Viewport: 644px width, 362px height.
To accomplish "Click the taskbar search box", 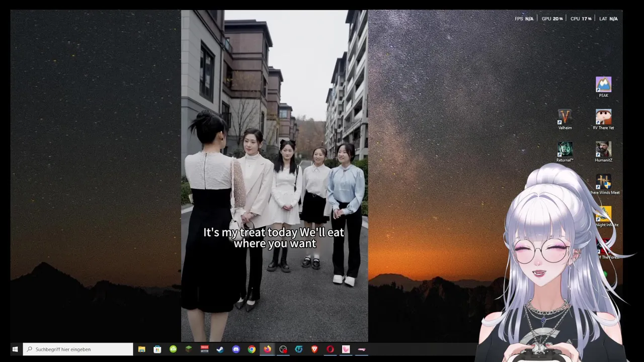I will (78, 349).
